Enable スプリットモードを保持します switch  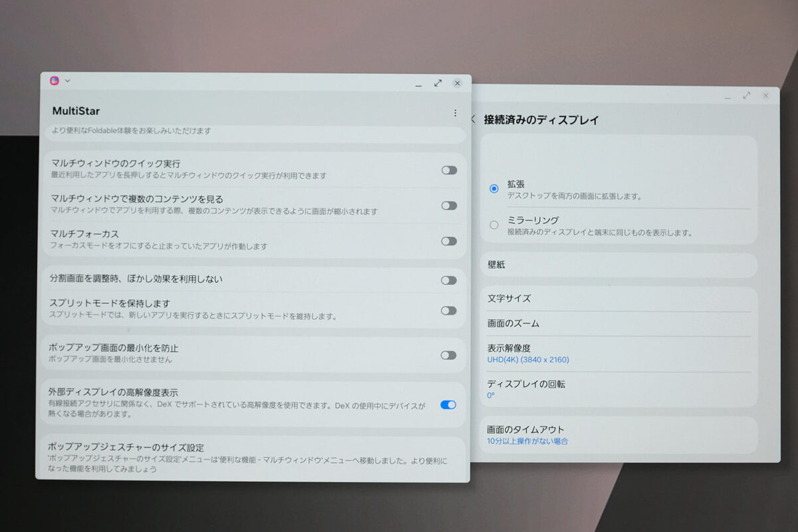point(449,311)
